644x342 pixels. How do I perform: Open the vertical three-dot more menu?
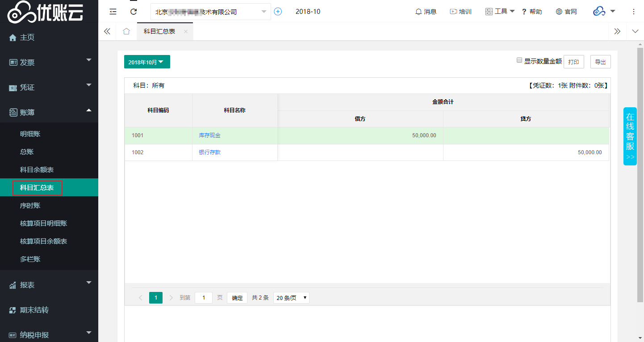click(634, 12)
